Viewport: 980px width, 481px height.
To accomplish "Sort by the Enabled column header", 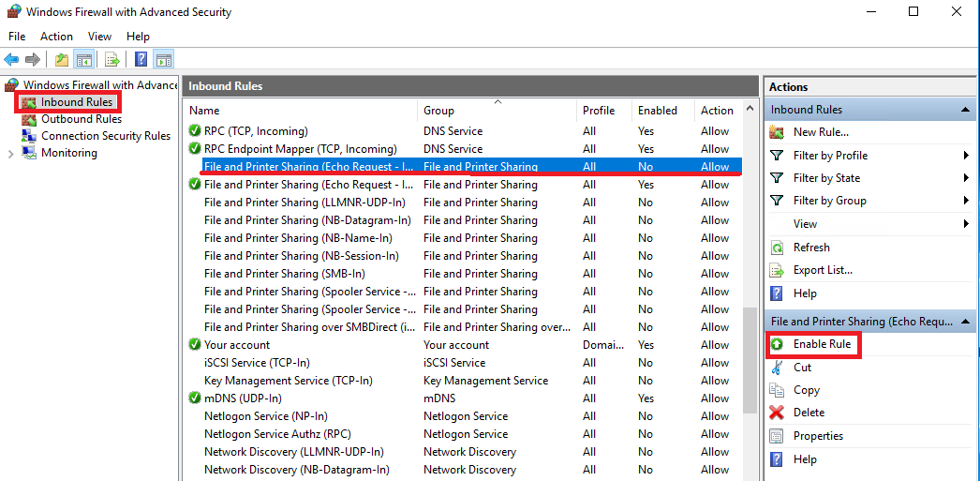I will [x=662, y=110].
